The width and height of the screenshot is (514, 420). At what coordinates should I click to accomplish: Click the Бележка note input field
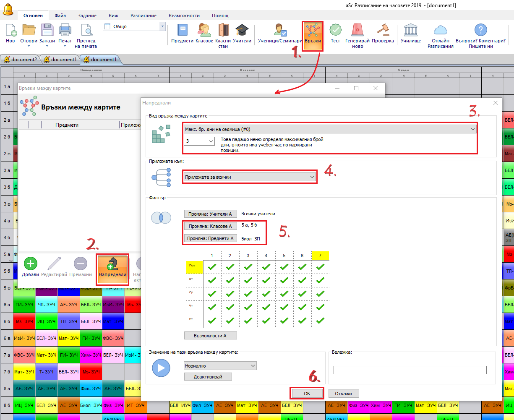410,370
